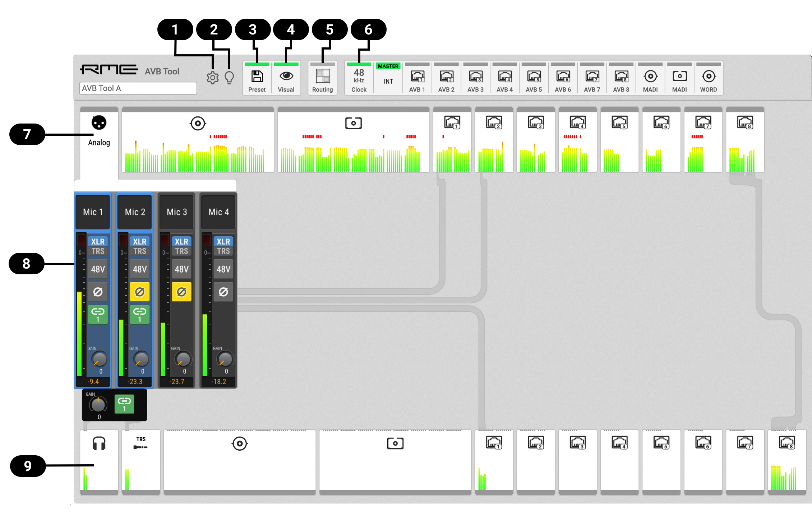Expand AVB stream 3 input panel

click(536, 140)
